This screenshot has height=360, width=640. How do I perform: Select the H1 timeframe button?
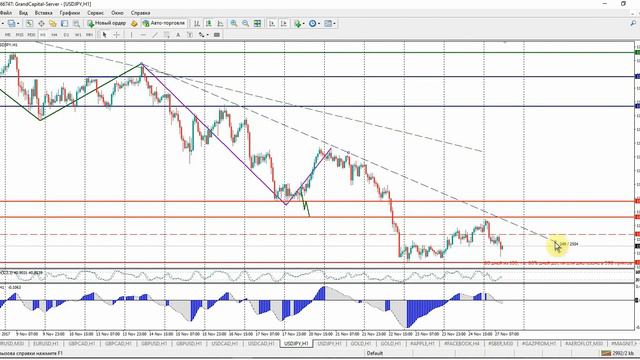[42, 35]
